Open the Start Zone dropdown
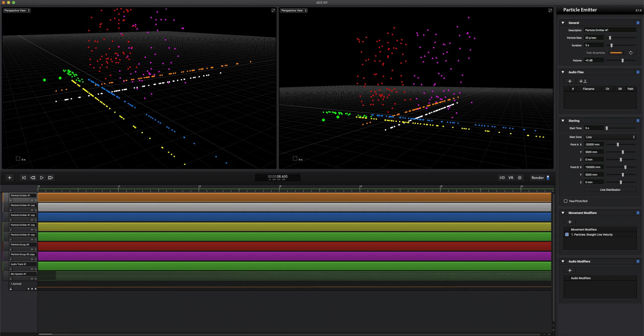This screenshot has width=644, height=336. 610,137
